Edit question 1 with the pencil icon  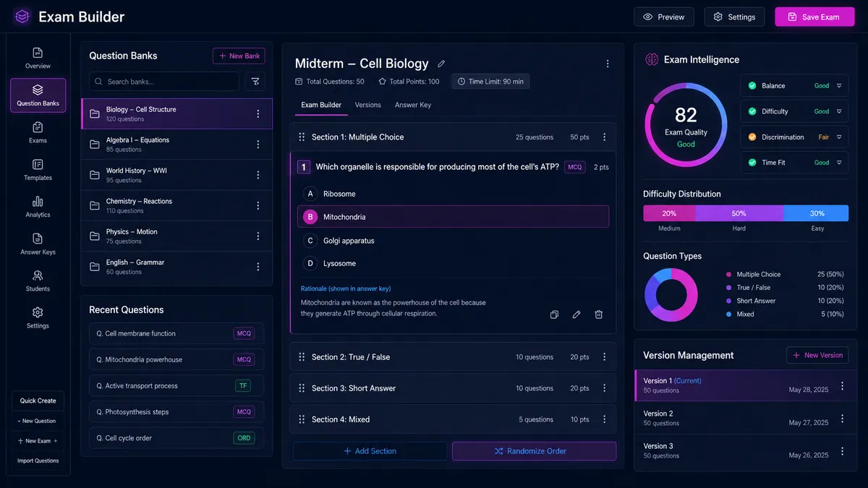tap(576, 314)
